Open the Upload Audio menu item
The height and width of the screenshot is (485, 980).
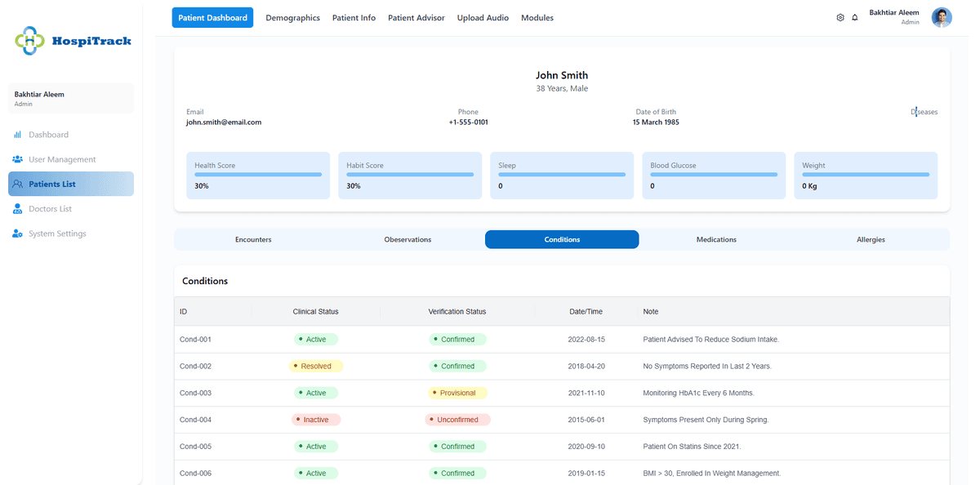(483, 18)
